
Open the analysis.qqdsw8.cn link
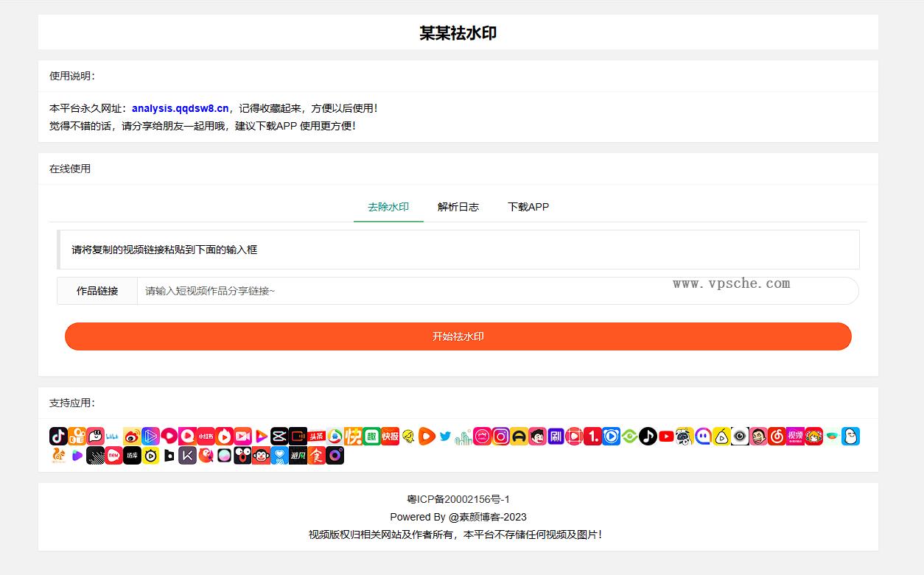[x=180, y=107]
